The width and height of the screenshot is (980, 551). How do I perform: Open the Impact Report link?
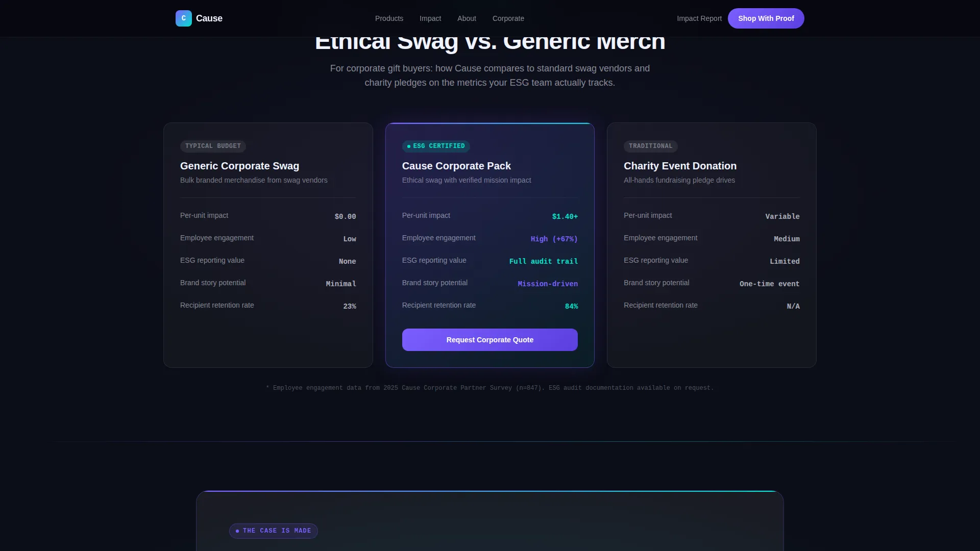(x=699, y=18)
